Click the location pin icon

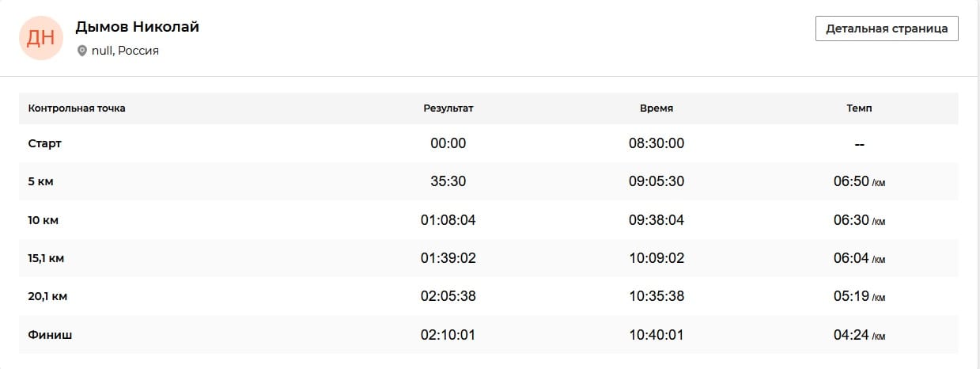tap(81, 51)
